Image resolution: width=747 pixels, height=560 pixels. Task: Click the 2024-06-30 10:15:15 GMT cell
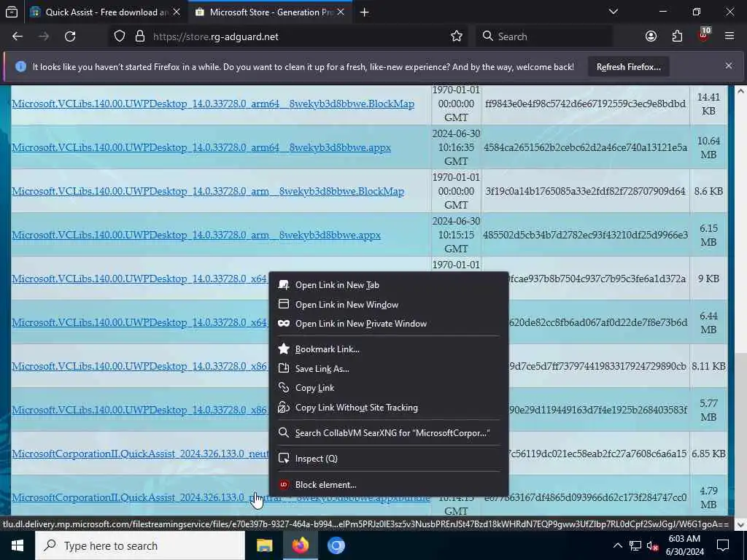[456, 235]
